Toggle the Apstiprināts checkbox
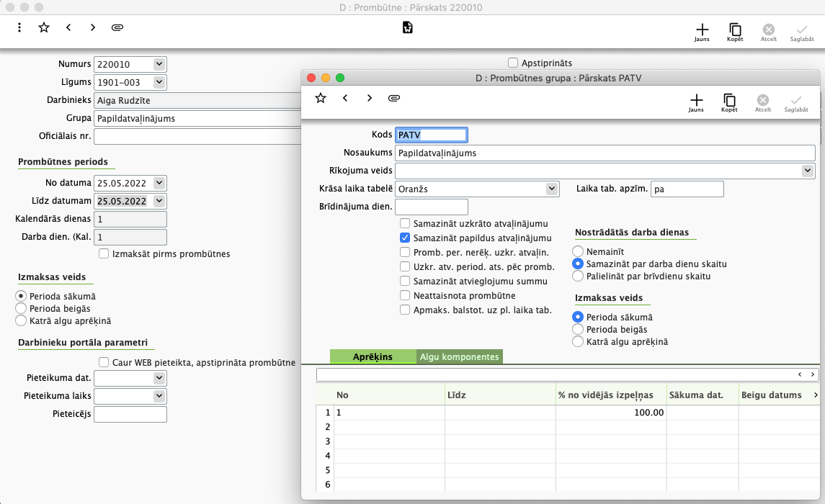 513,63
